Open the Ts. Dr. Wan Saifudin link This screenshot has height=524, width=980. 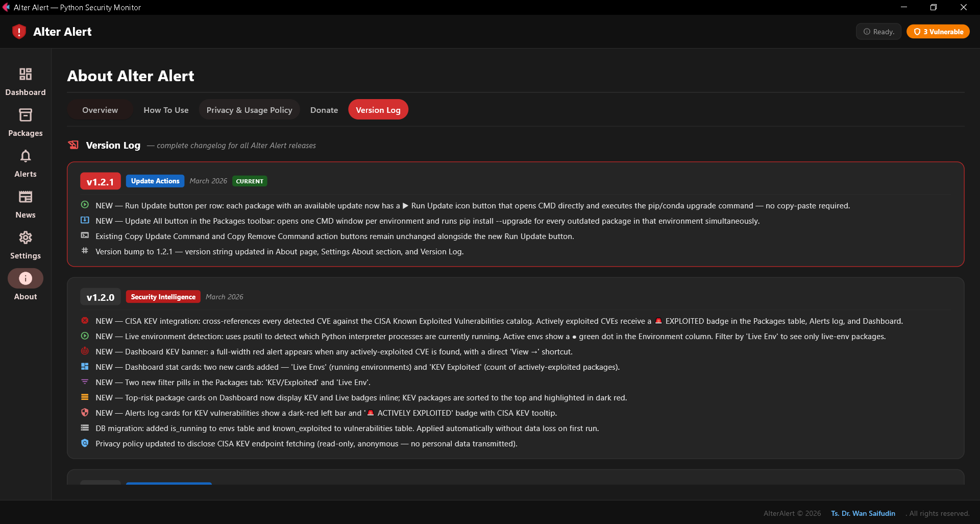tap(863, 513)
